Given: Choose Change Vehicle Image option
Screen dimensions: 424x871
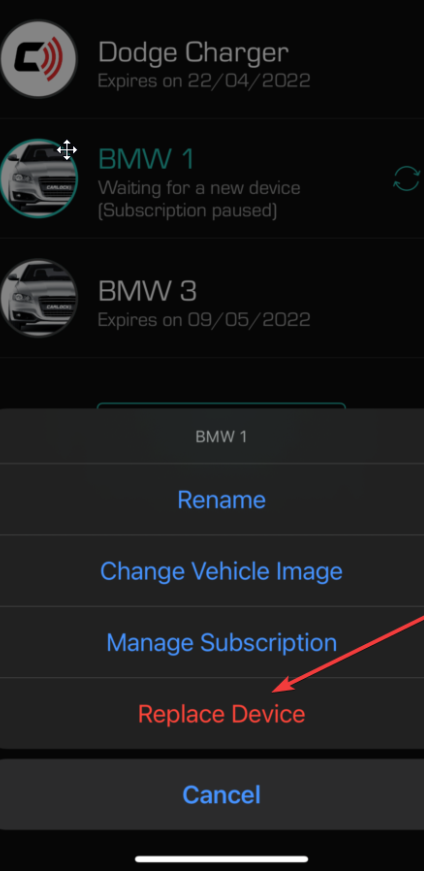Looking at the screenshot, I should pos(222,570).
